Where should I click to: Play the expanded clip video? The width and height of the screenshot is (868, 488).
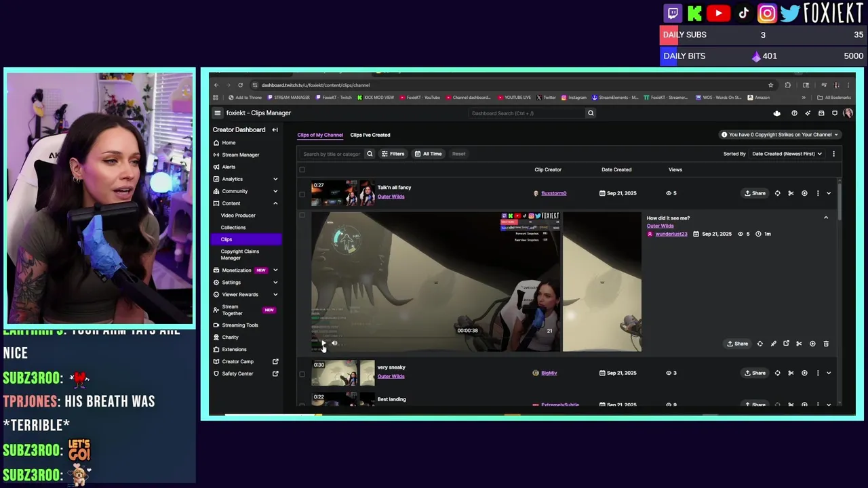tap(323, 343)
